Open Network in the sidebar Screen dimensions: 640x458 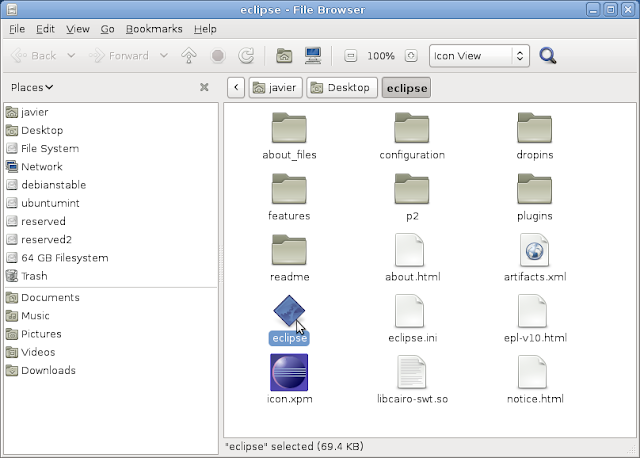(110, 167)
